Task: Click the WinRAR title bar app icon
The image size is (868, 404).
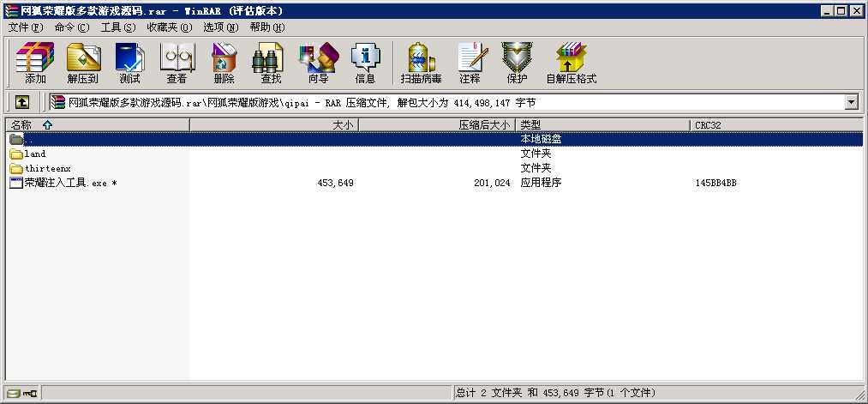Action: (11, 11)
